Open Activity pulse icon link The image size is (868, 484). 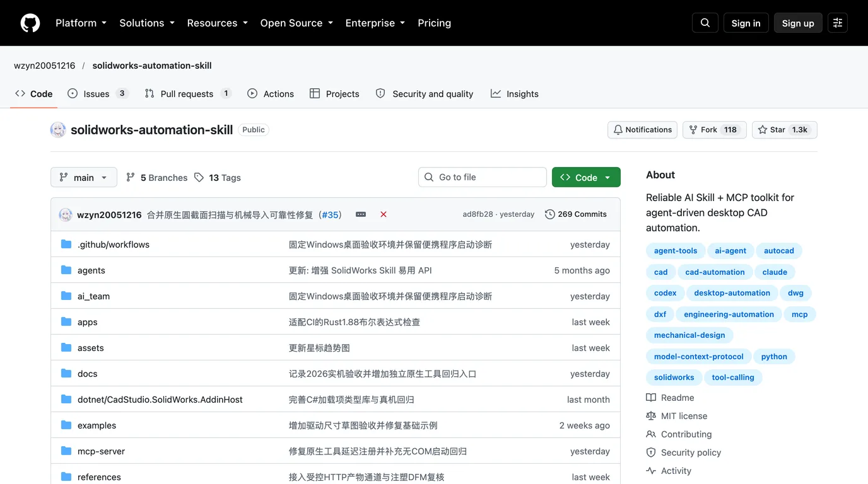[669, 471]
